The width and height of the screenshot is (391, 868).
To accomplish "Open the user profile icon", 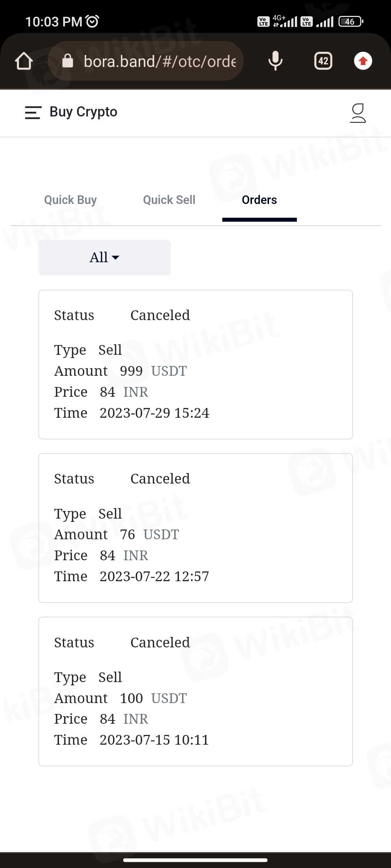I will click(358, 113).
